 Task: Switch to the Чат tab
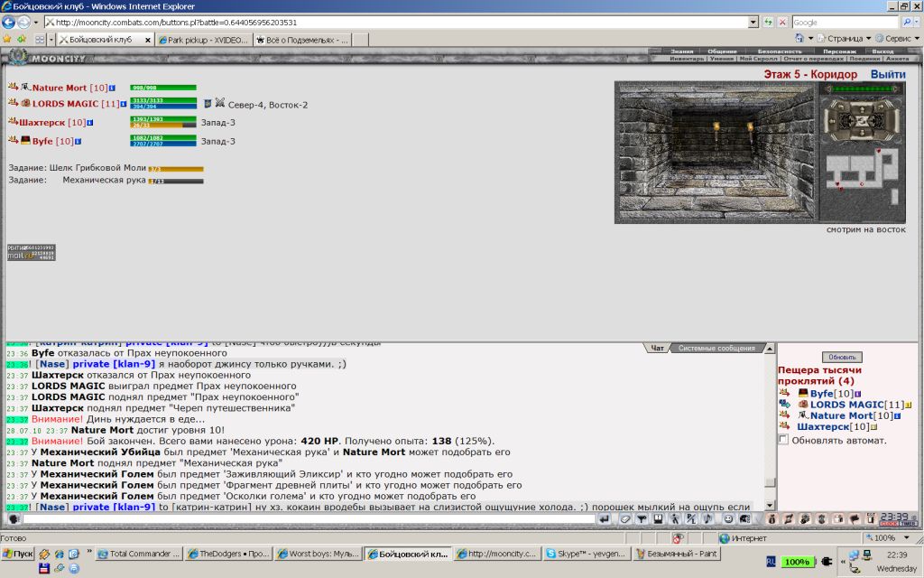click(x=657, y=348)
